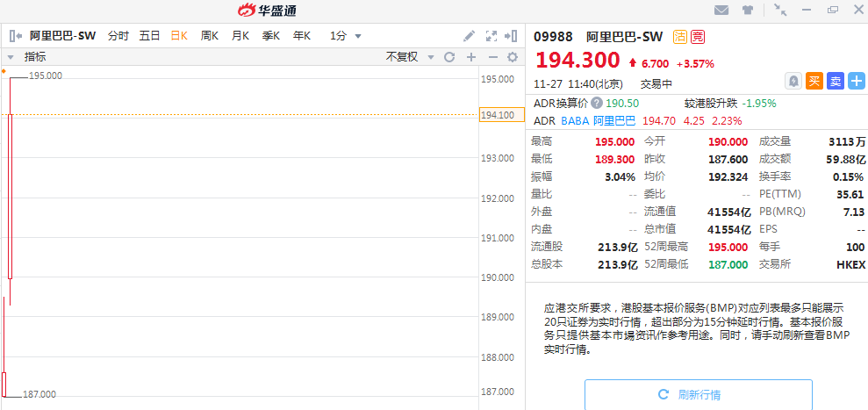Zoom in the chart with plus icon
The height and width of the screenshot is (410, 868).
pos(471,57)
